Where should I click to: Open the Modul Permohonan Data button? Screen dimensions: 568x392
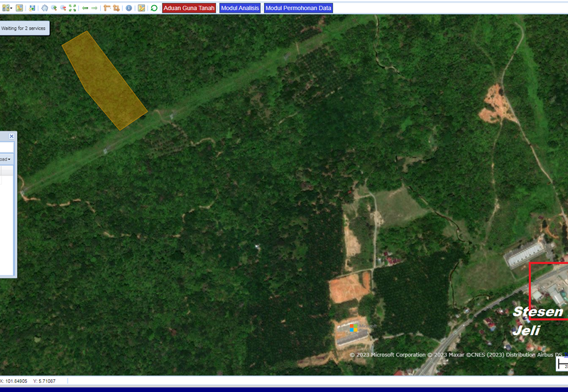[x=298, y=8]
